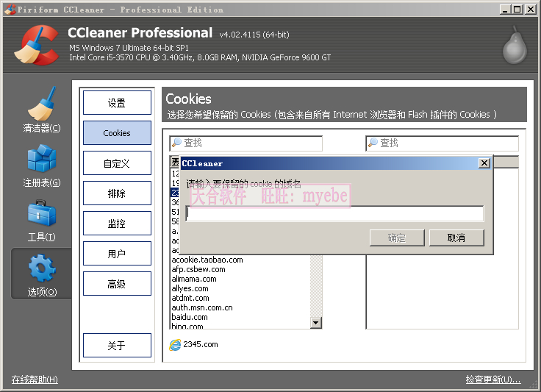The height and width of the screenshot is (392, 541).
Task: Select alimama.com in the cookie list
Action: pos(194,279)
